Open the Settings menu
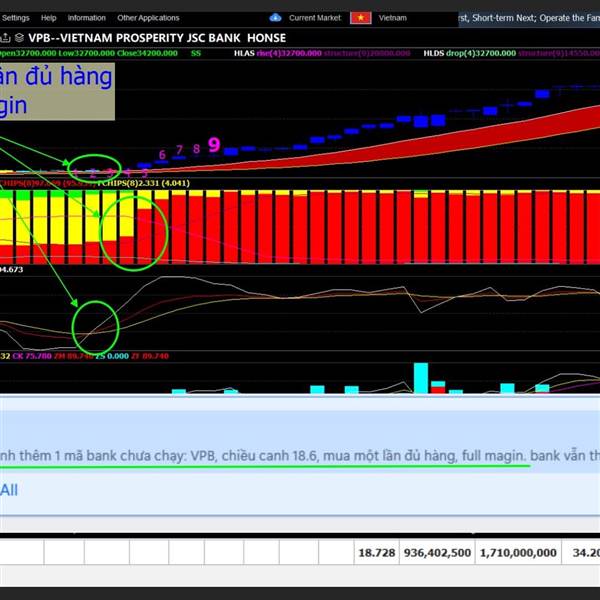Screen dimensions: 600x600 pyautogui.click(x=15, y=18)
